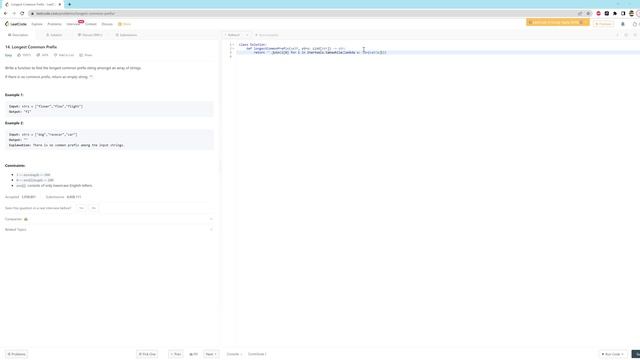The height and width of the screenshot is (360, 640).
Task: Switch to the Discuss tab of the problem
Action: click(x=90, y=35)
